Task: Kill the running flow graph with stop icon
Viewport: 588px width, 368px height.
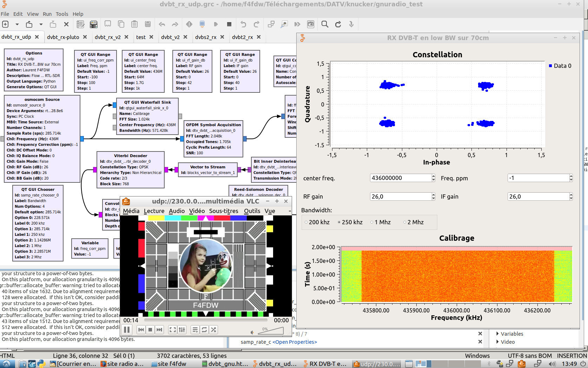Action: coord(229,24)
